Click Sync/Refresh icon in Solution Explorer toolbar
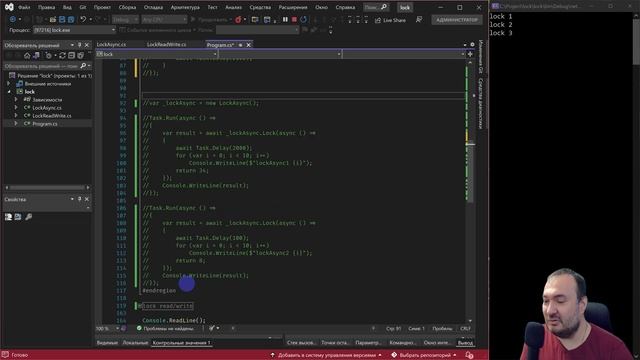Screen dimensions: 640x360 point(62,56)
